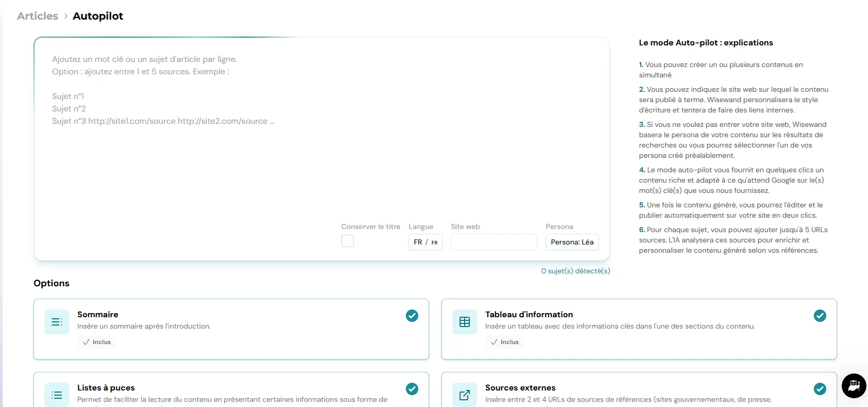Check the Conserver le titre checkbox
Viewport: 868px width, 407px height.
click(348, 241)
